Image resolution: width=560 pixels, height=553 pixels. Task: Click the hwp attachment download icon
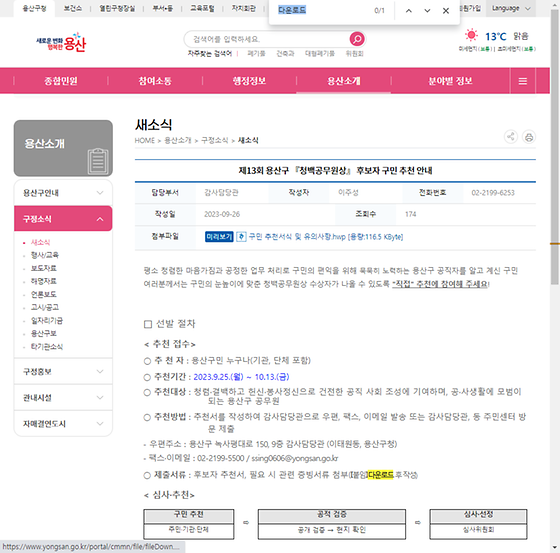241,236
